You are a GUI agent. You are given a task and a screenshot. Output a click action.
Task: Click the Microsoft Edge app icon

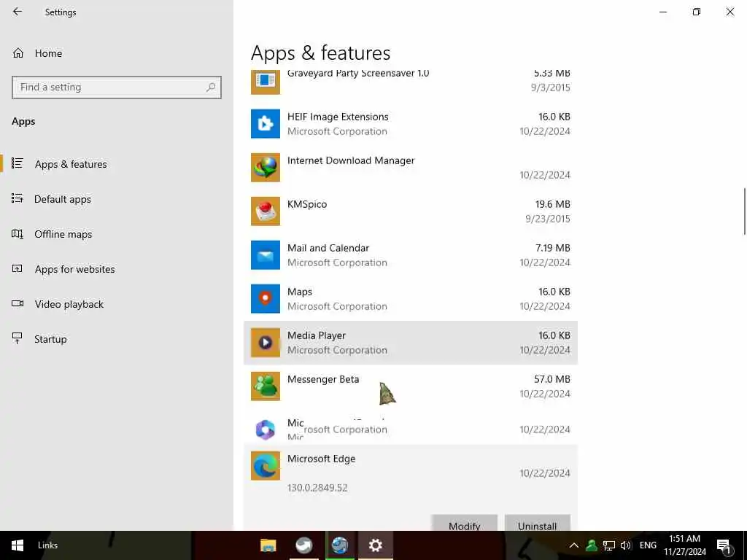coord(266,466)
